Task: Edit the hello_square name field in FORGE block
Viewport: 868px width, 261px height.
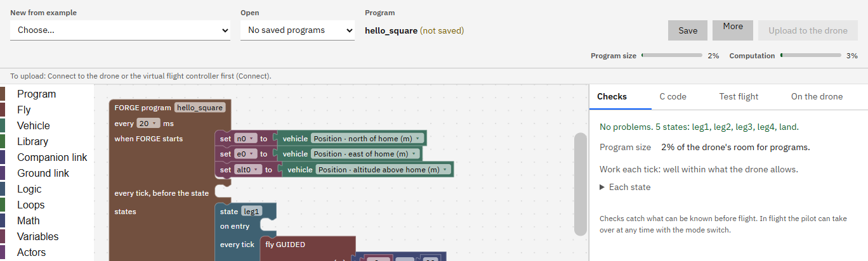Action: click(x=200, y=108)
